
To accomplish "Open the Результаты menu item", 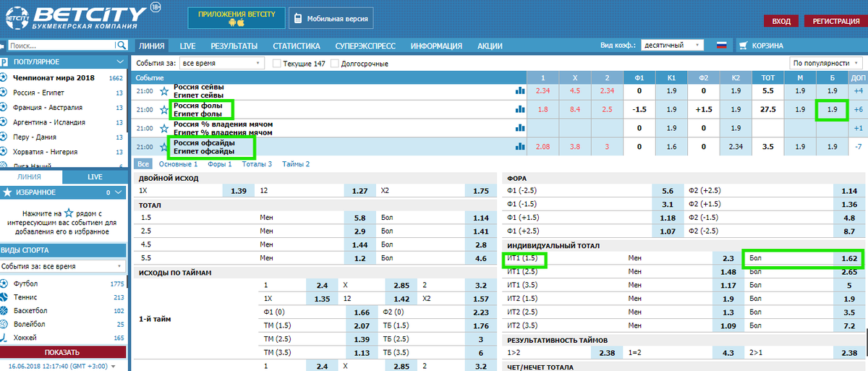I will tap(234, 46).
